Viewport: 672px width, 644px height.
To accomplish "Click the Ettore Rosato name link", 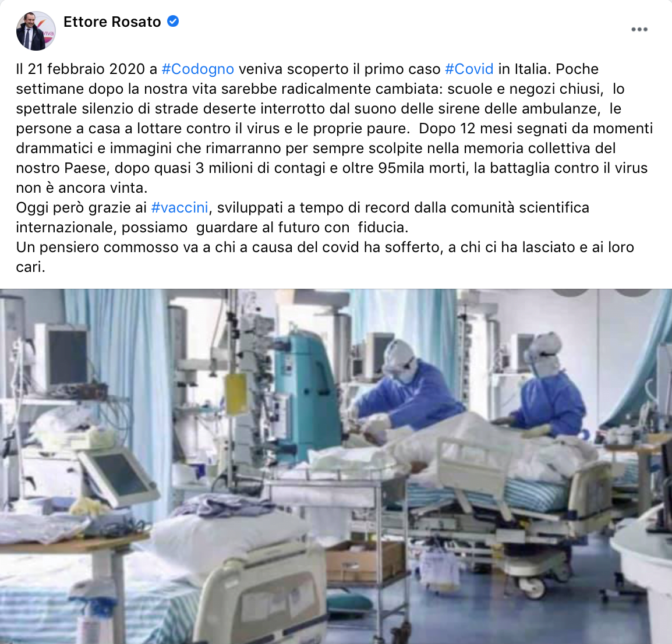I will click(x=112, y=22).
